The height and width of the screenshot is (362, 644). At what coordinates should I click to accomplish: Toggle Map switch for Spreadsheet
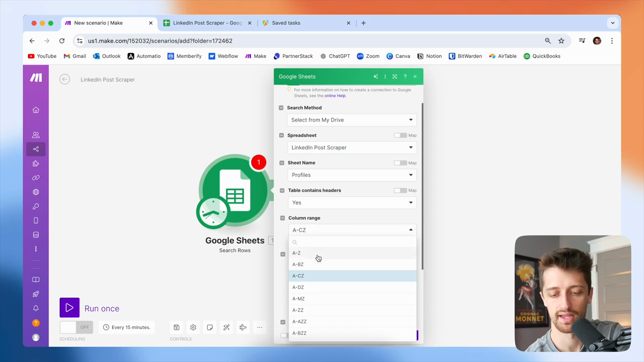point(400,135)
